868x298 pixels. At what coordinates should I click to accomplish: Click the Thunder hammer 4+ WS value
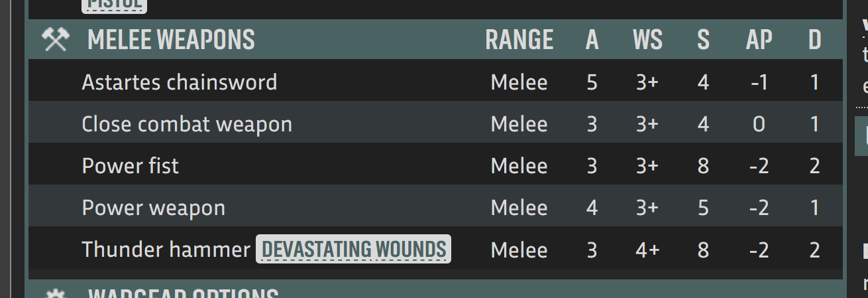[x=647, y=250]
